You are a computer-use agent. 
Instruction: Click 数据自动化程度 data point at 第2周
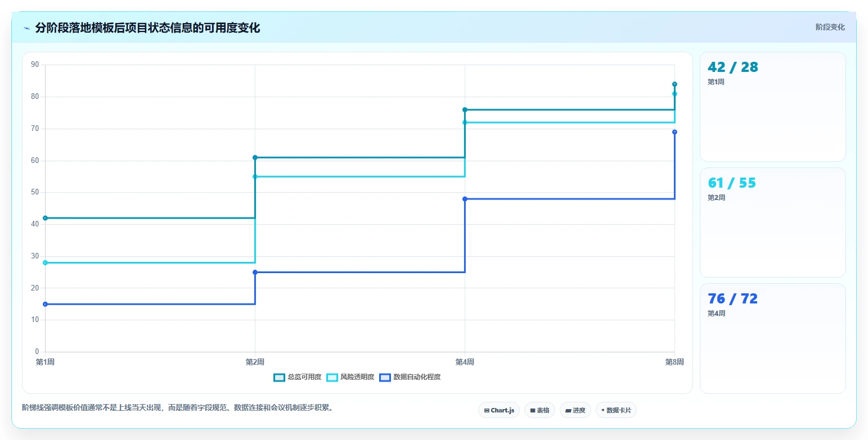[255, 272]
